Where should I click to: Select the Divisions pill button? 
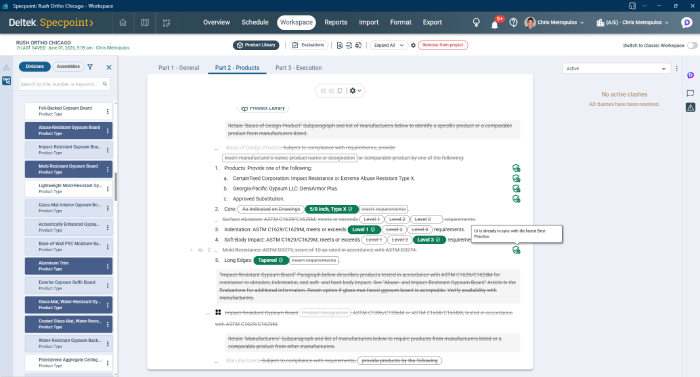coord(34,67)
